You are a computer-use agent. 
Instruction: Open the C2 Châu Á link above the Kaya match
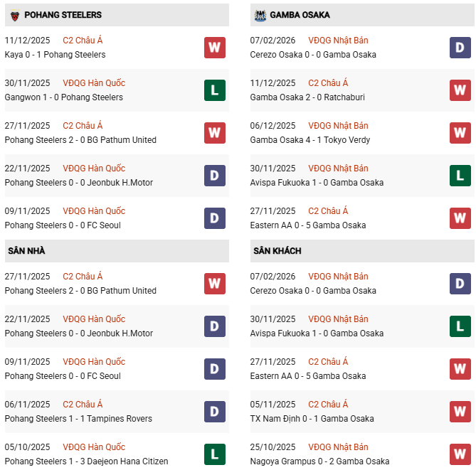coord(83,41)
